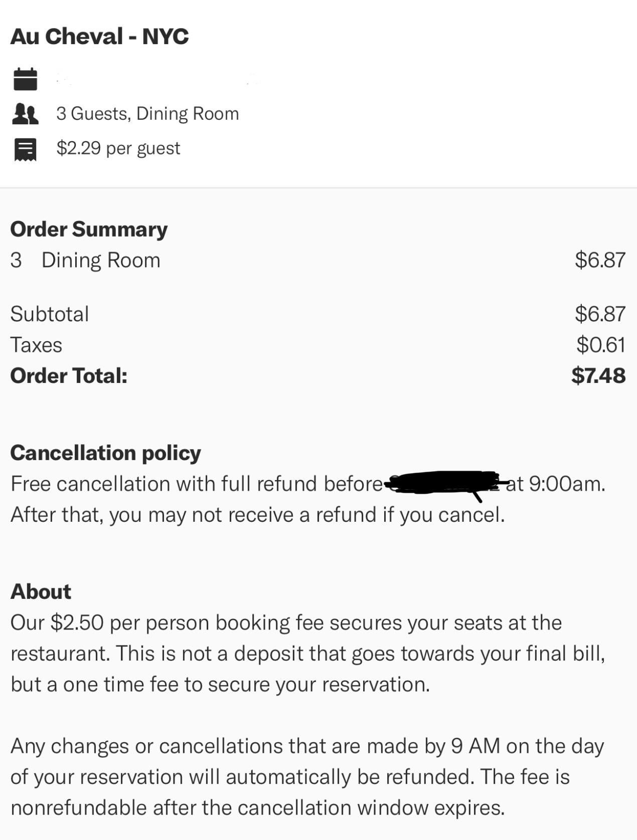Screen dimensions: 637x840
Task: Click the Order Summary heading
Action: coord(89,229)
